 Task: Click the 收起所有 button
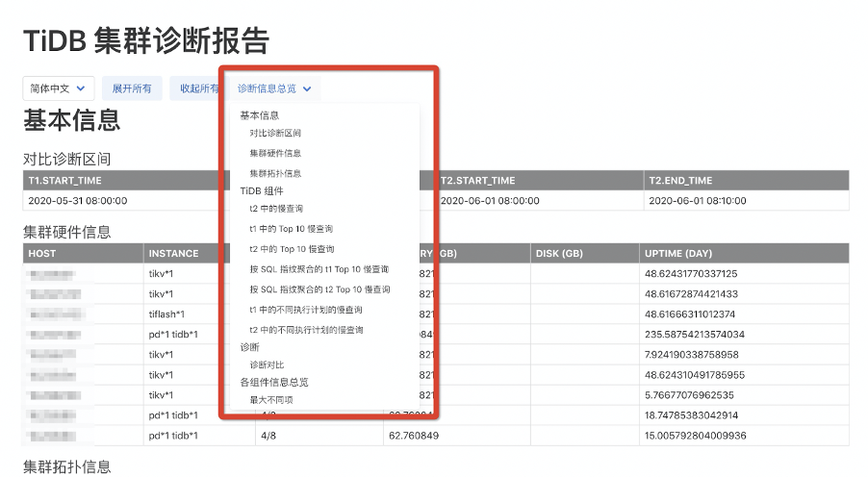pyautogui.click(x=199, y=88)
